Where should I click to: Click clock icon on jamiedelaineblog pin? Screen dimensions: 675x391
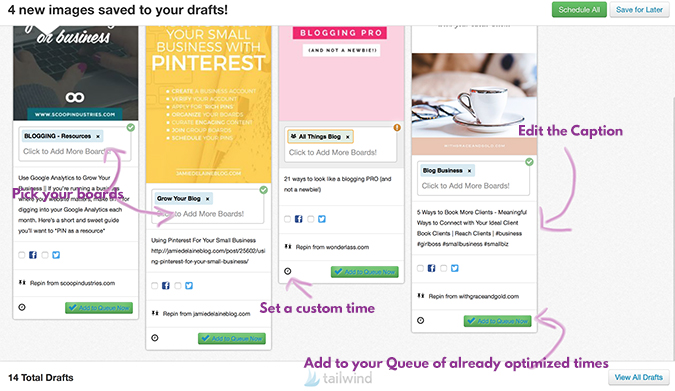pos(155,338)
